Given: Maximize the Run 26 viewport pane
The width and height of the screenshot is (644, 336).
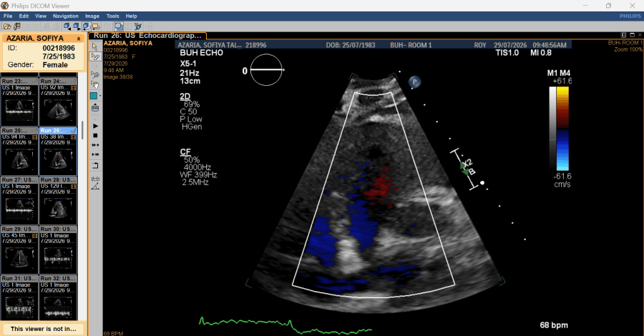Looking at the screenshot, I should click(x=632, y=35).
